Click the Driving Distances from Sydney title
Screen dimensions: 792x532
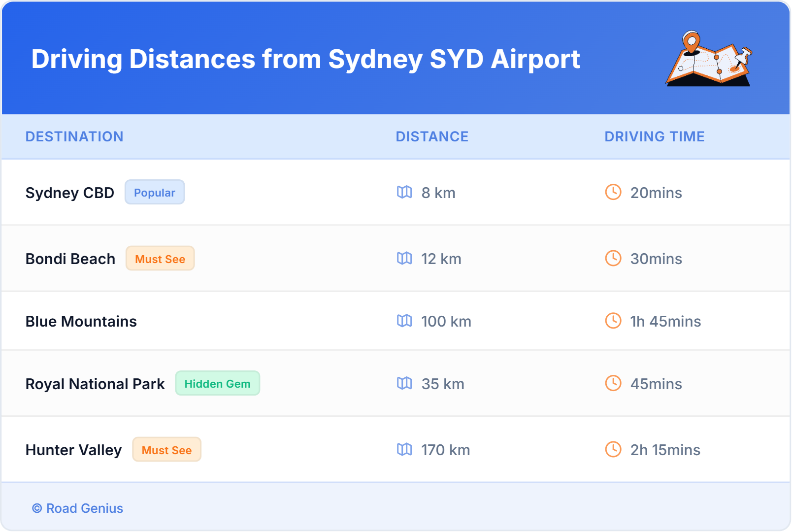click(x=305, y=59)
